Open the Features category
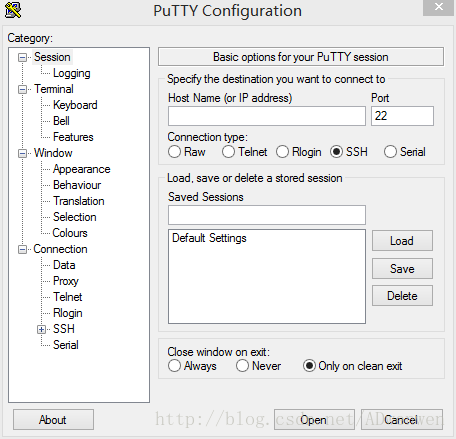 73,137
